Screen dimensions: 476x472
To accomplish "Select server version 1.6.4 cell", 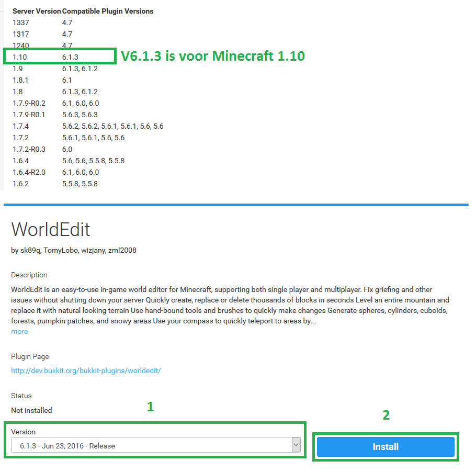I will 20,161.
